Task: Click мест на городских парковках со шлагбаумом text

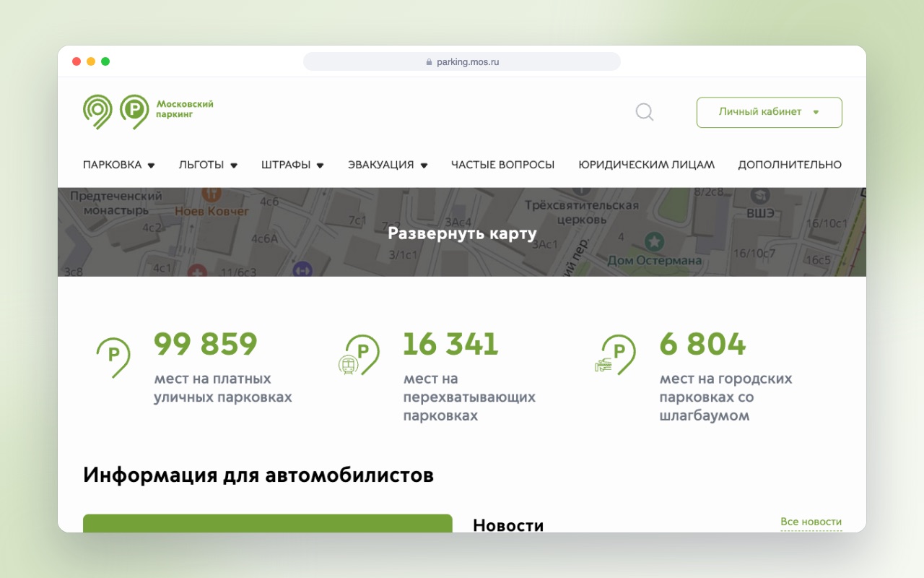Action: pos(726,397)
